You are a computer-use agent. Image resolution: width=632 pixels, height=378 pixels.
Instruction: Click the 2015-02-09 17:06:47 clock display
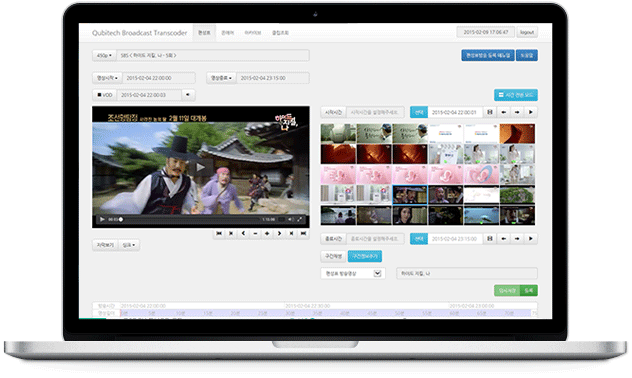[x=486, y=32]
